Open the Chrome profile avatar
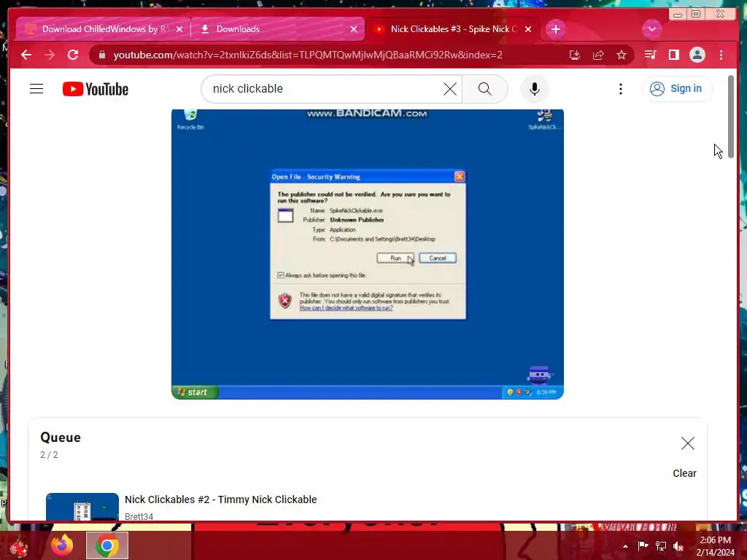747x560 pixels. tap(697, 55)
